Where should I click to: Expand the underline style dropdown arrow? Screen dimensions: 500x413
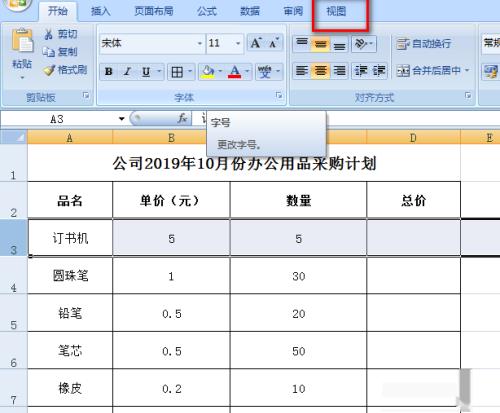(x=159, y=71)
